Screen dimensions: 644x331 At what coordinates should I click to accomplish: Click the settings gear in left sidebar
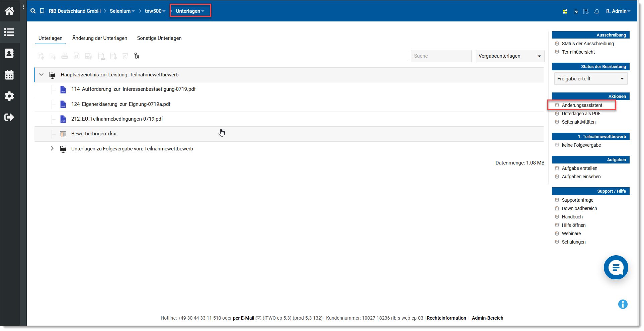pyautogui.click(x=9, y=96)
